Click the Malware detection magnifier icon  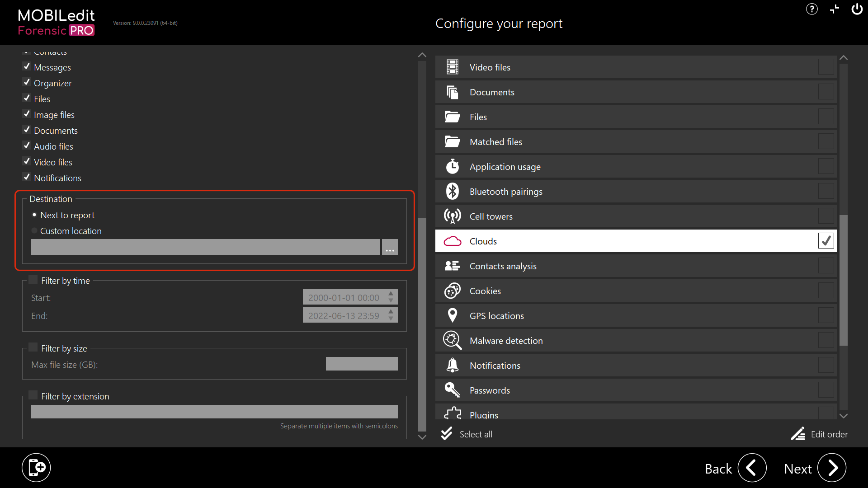tap(453, 340)
